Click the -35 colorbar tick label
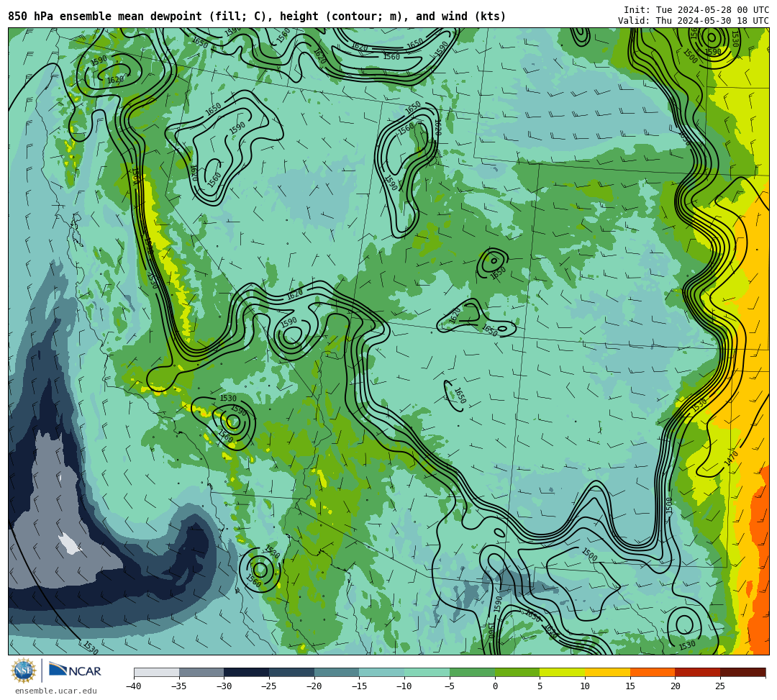This screenshot has width=777, height=700. tap(178, 686)
